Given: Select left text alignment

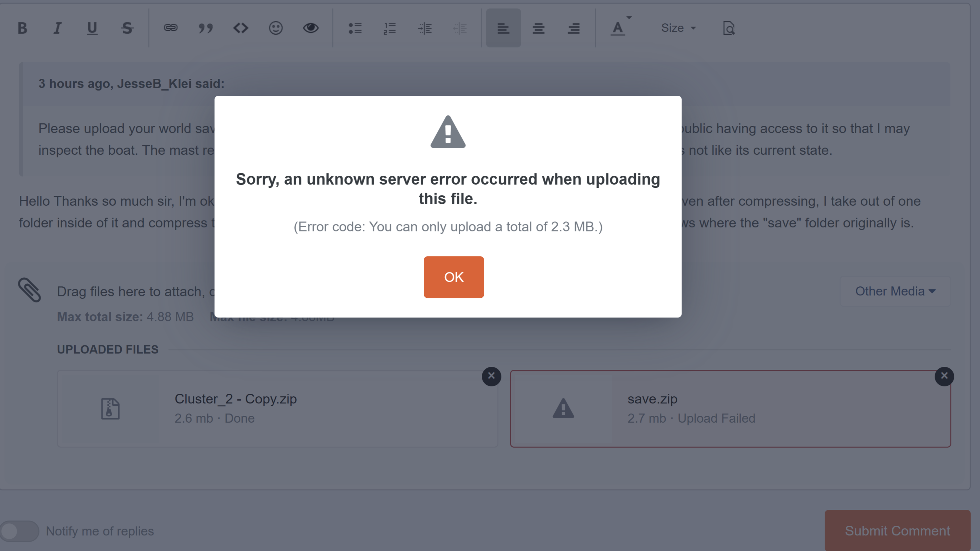Looking at the screenshot, I should 503,28.
